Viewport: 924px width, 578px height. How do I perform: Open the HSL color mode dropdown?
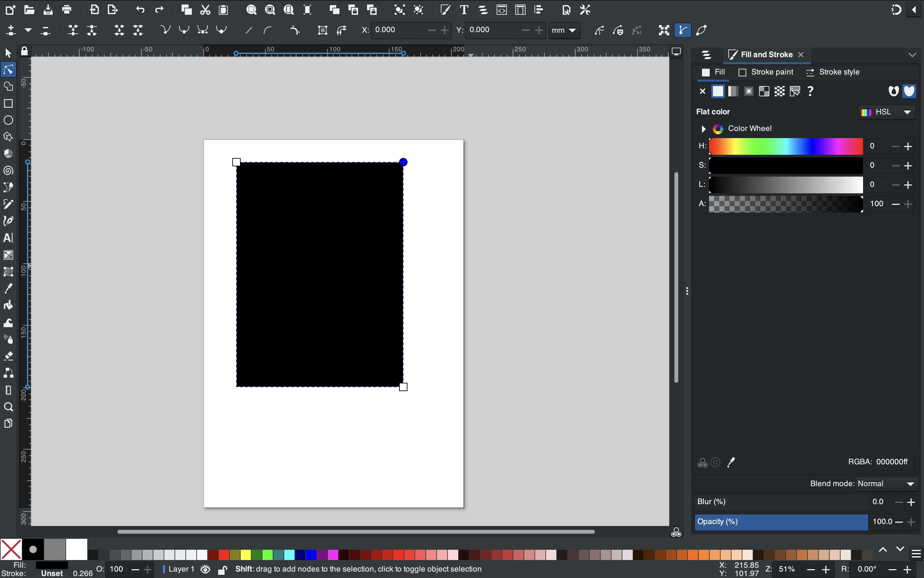click(886, 112)
